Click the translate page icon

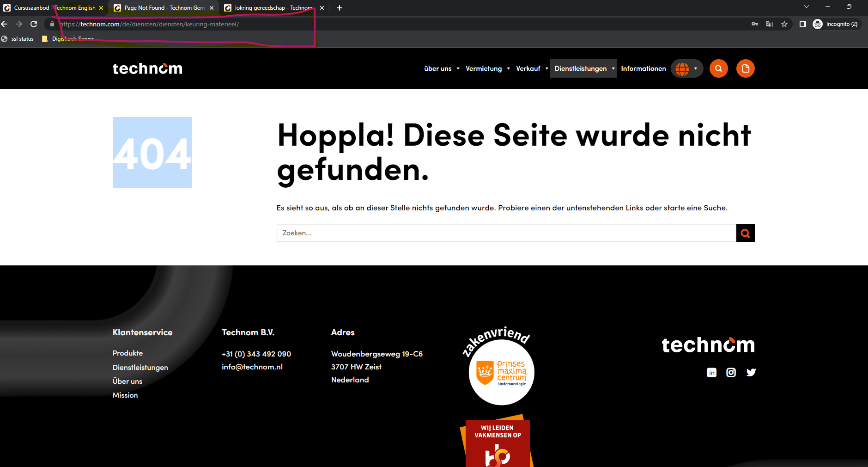(770, 24)
